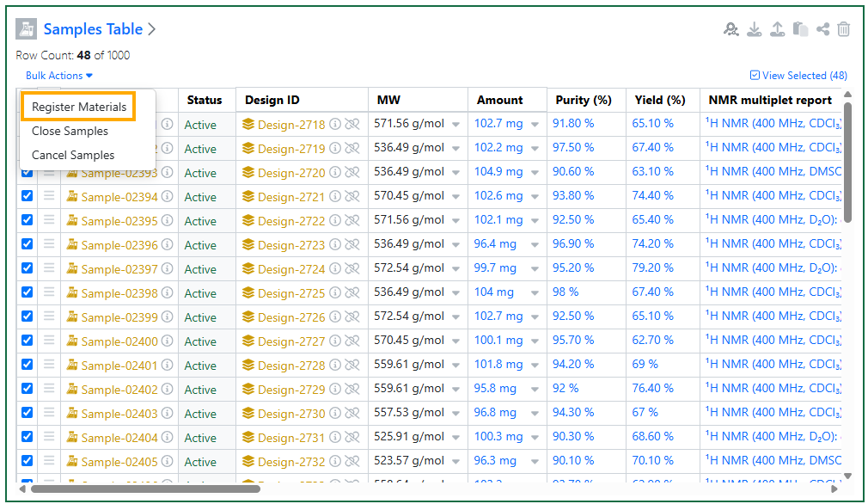This screenshot has width=868, height=504.
Task: Click the vertical scrollbar down arrow
Action: coord(847,476)
